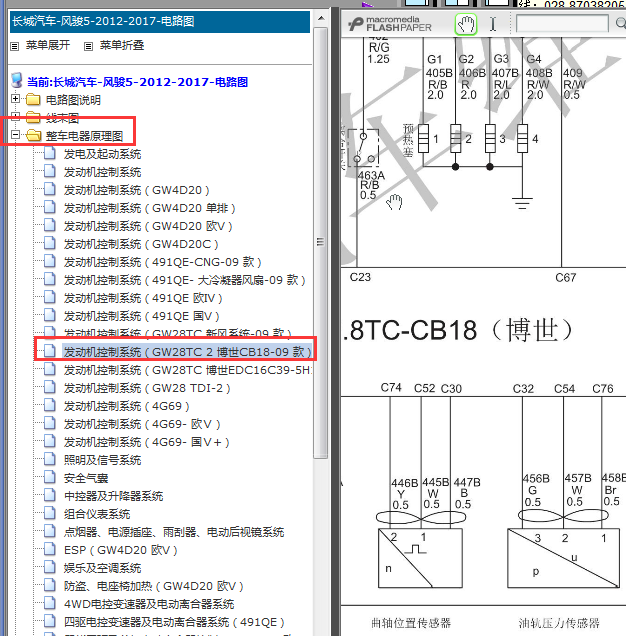The height and width of the screenshot is (636, 626).
Task: Click the Macromedia FlashPaper logo
Action: click(x=390, y=24)
